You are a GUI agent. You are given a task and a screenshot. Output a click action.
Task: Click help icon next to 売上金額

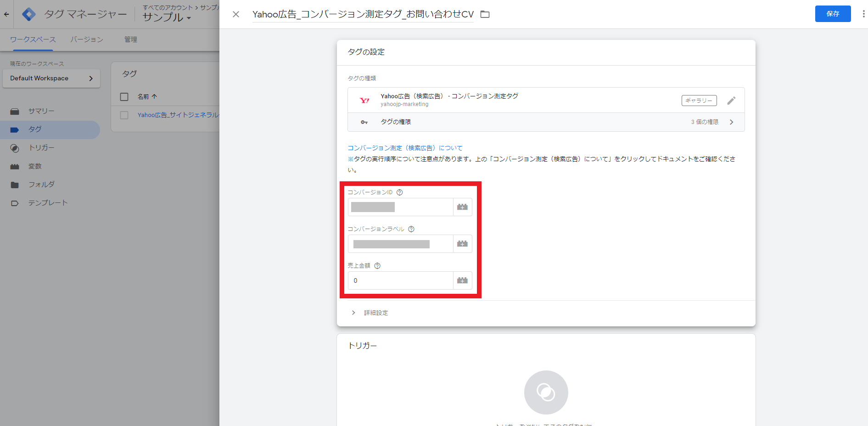coord(377,266)
